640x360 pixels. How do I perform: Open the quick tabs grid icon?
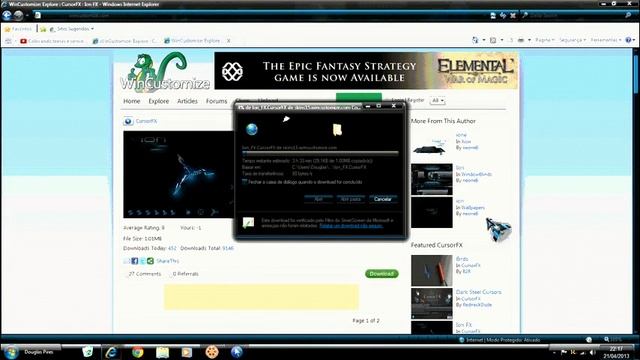pyautogui.click(x=8, y=41)
